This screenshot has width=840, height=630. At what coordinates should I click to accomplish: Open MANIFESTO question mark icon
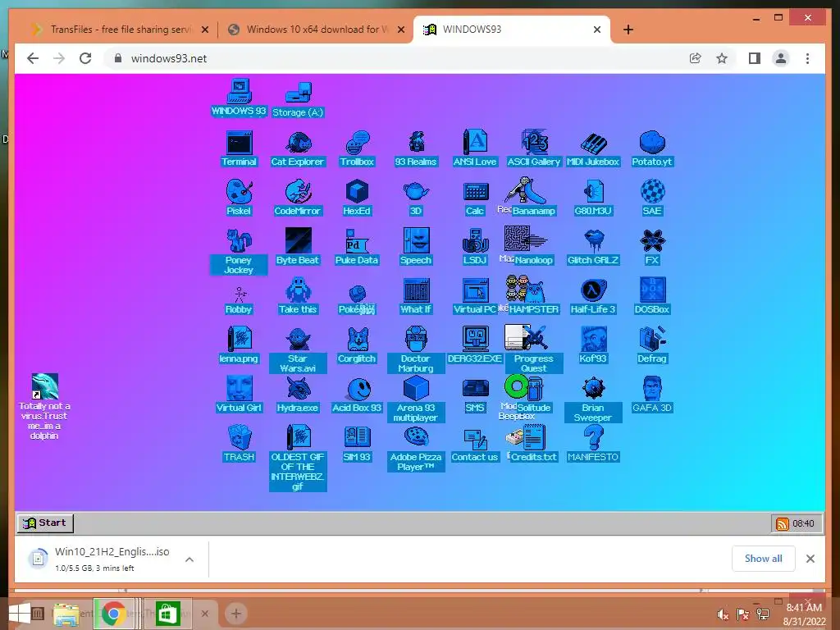[x=593, y=444]
